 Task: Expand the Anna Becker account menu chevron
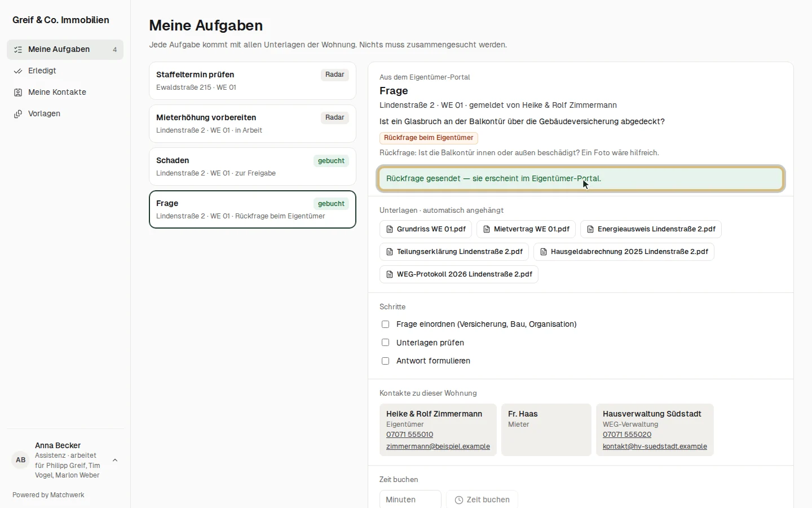click(x=115, y=460)
